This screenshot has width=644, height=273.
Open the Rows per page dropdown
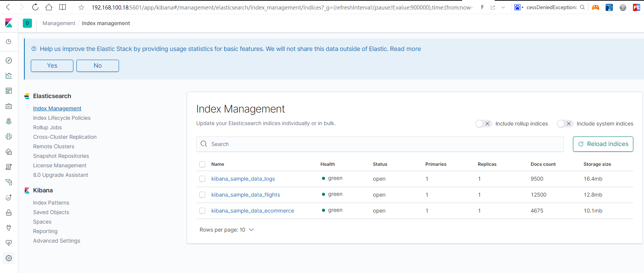tap(227, 230)
